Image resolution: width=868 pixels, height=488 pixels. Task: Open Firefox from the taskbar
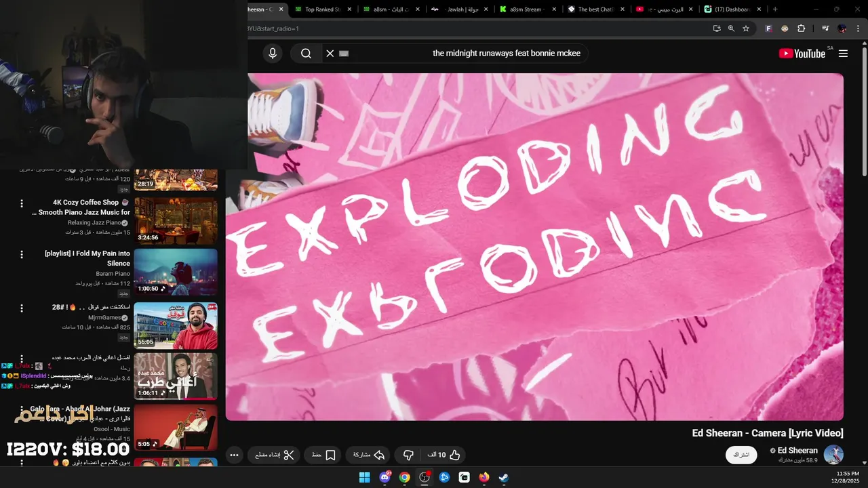pyautogui.click(x=484, y=477)
